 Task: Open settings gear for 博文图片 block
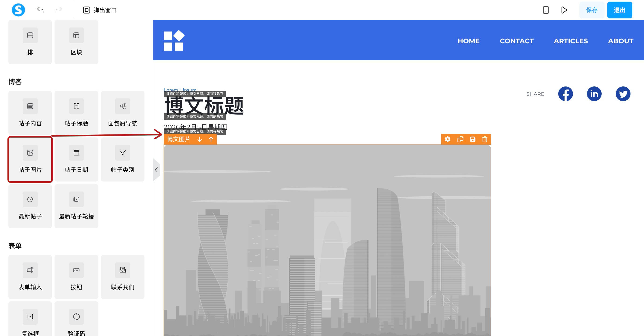click(448, 139)
